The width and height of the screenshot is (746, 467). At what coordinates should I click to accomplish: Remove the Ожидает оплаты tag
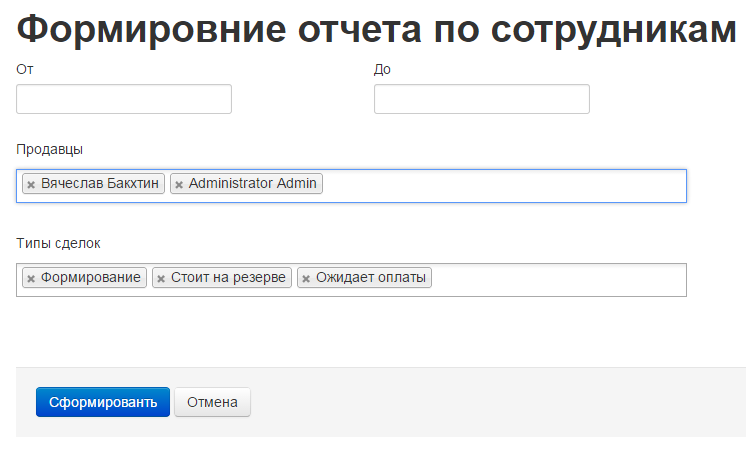pyautogui.click(x=306, y=279)
